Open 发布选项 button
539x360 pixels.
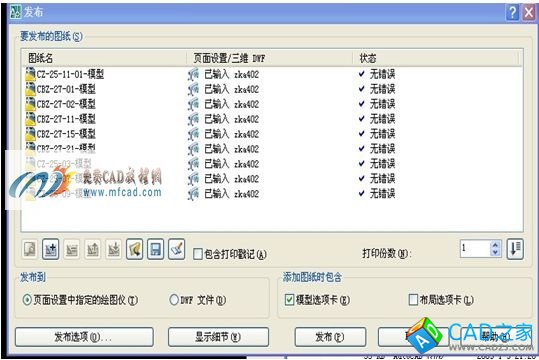click(x=84, y=337)
